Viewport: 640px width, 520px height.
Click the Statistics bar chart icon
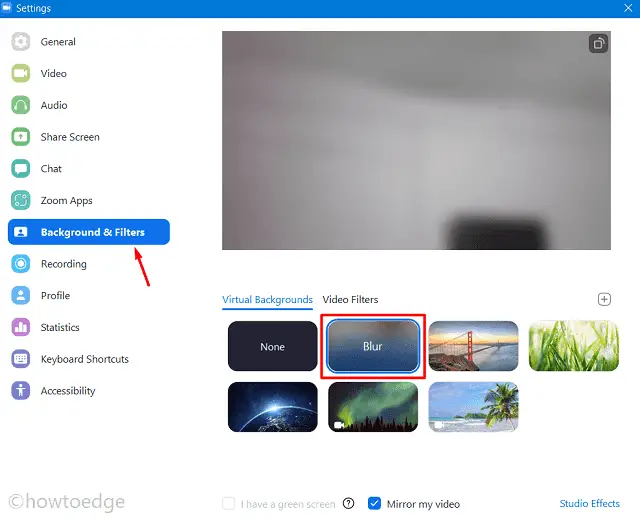[x=20, y=327]
